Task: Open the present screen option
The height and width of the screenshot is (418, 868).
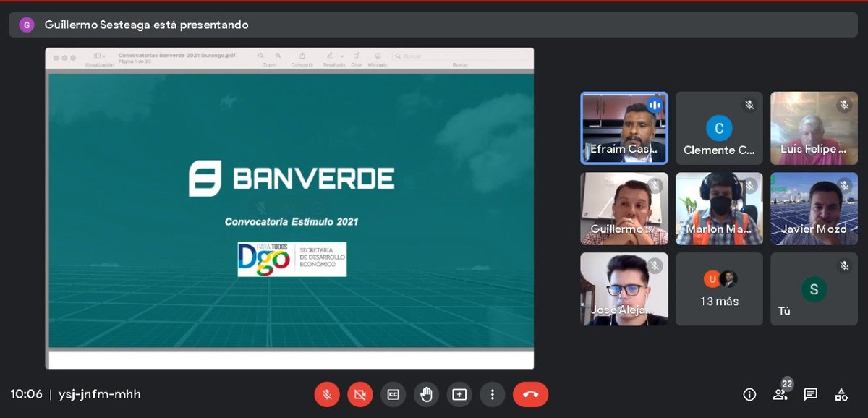Action: [x=459, y=394]
